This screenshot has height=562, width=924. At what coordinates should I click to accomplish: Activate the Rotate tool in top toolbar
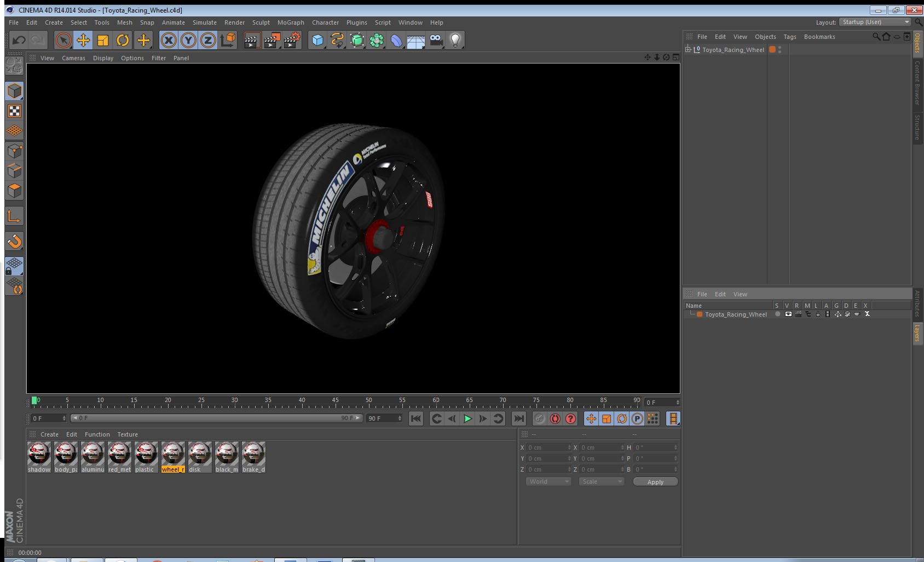[123, 40]
